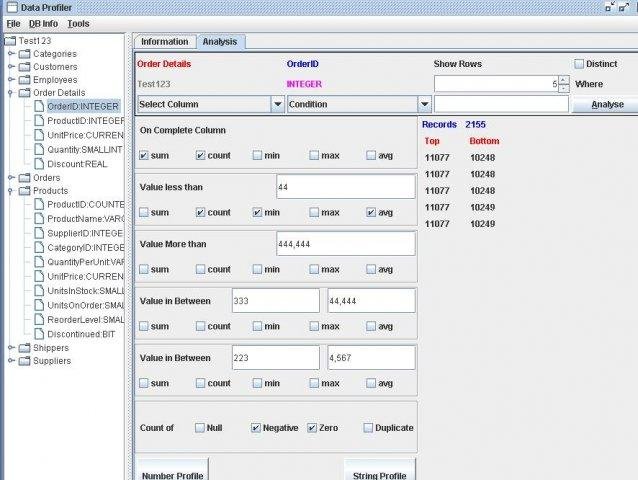Click the Suppliers folder icon
638x480 pixels.
click(25, 361)
